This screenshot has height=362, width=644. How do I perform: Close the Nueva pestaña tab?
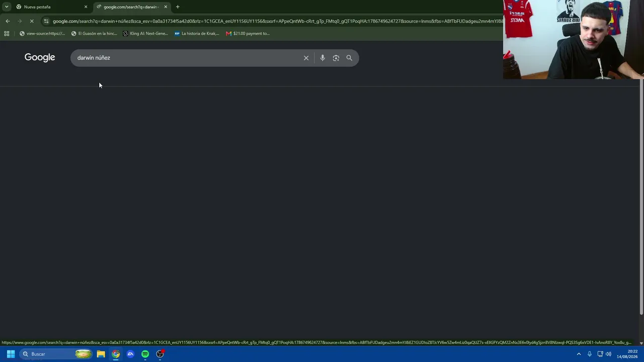tap(86, 7)
